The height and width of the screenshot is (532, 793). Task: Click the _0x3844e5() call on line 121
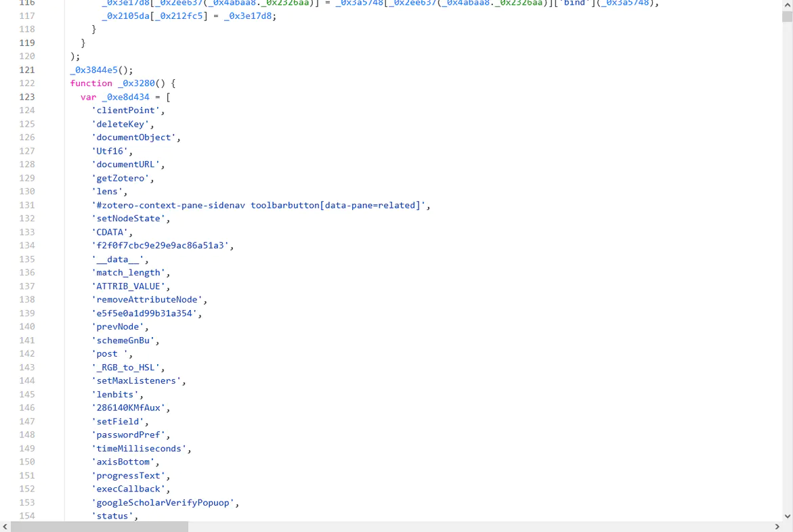point(101,70)
